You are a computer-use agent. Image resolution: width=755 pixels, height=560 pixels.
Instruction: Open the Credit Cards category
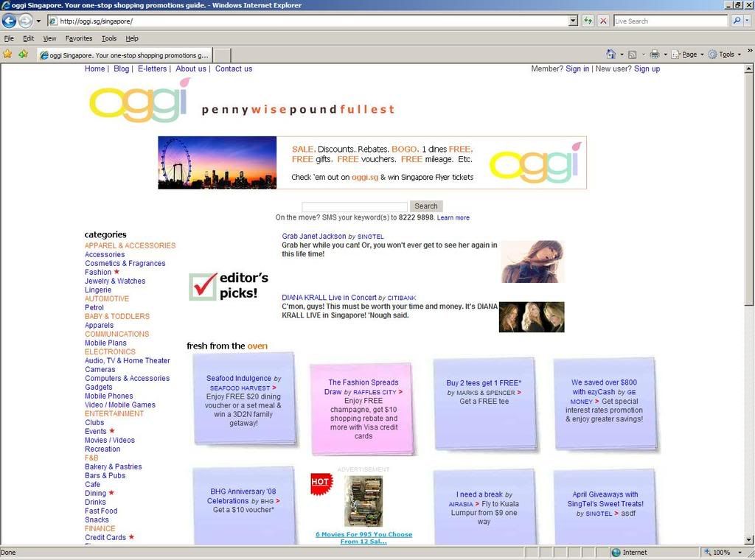click(105, 537)
